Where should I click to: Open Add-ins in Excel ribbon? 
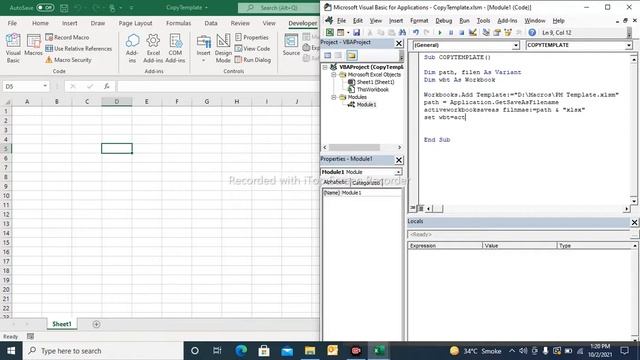(132, 48)
